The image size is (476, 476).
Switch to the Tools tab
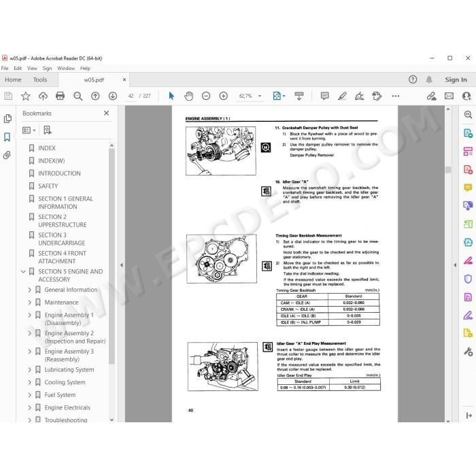click(40, 80)
